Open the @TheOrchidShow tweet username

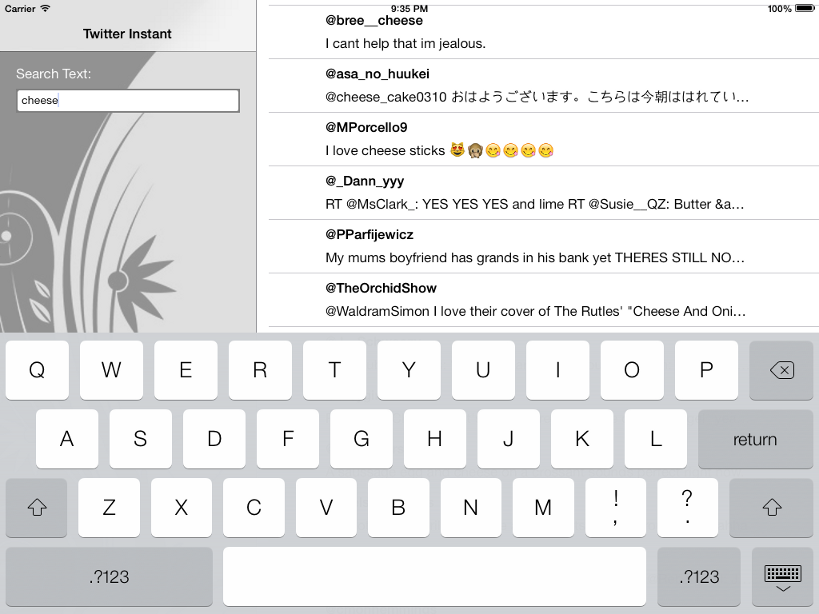pos(381,288)
